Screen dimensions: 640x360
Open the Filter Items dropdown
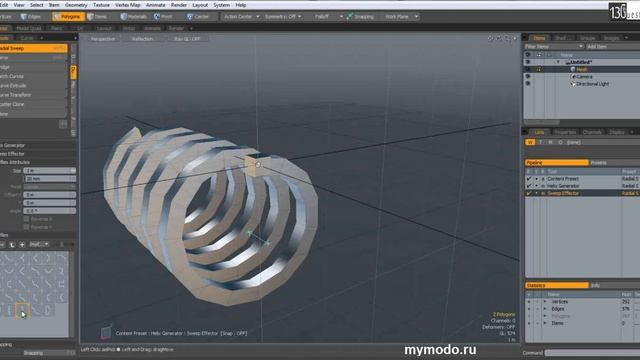(x=553, y=47)
